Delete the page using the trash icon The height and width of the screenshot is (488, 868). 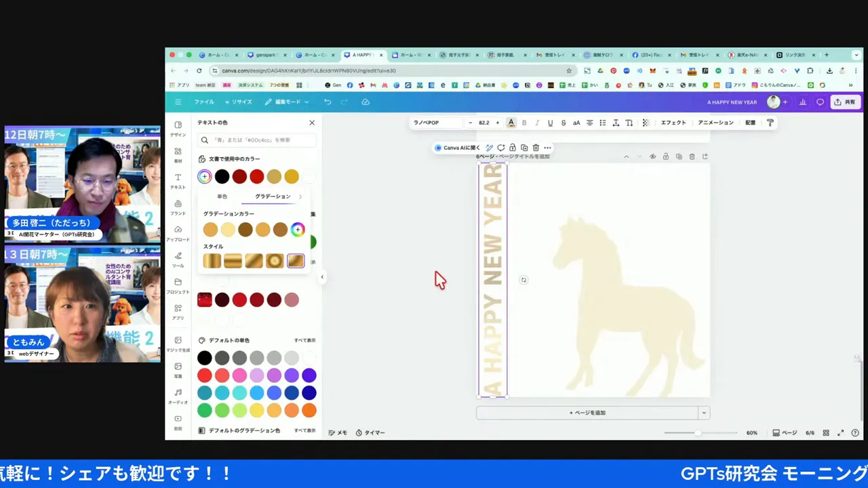click(x=692, y=157)
